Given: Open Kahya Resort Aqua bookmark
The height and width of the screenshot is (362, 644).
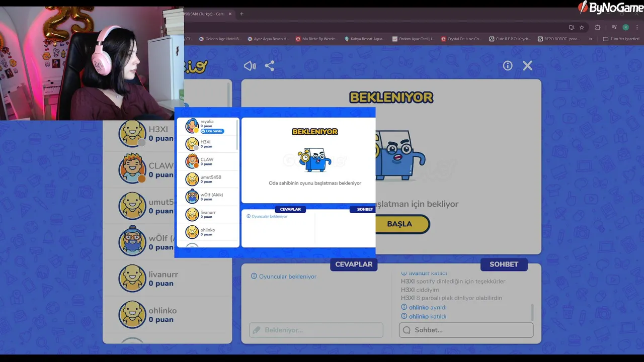Looking at the screenshot, I should tap(365, 39).
